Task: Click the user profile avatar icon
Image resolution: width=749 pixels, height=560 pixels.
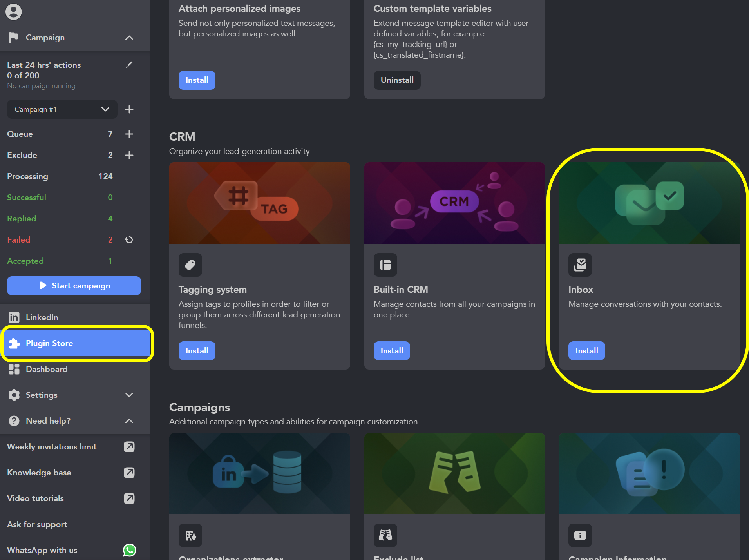Action: [13, 12]
